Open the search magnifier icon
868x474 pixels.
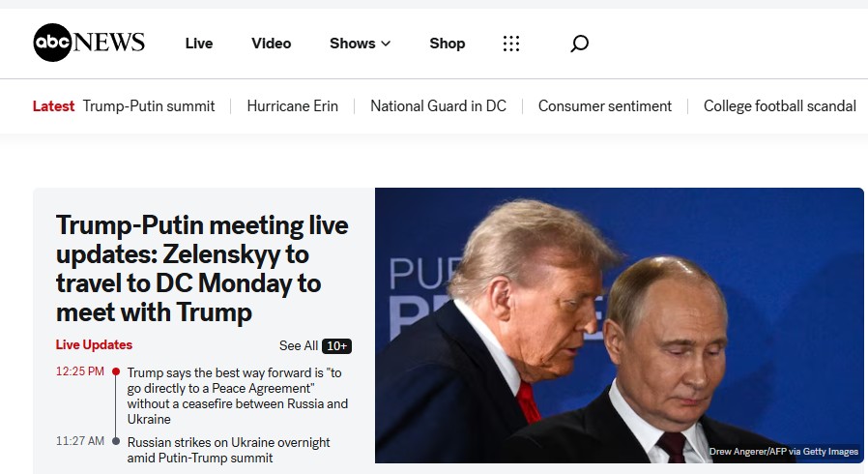(x=579, y=44)
